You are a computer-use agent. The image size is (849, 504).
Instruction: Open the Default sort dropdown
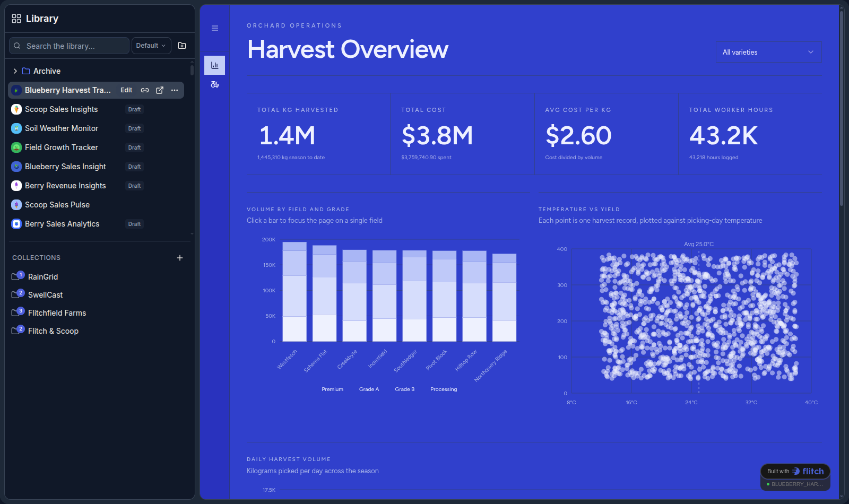151,46
